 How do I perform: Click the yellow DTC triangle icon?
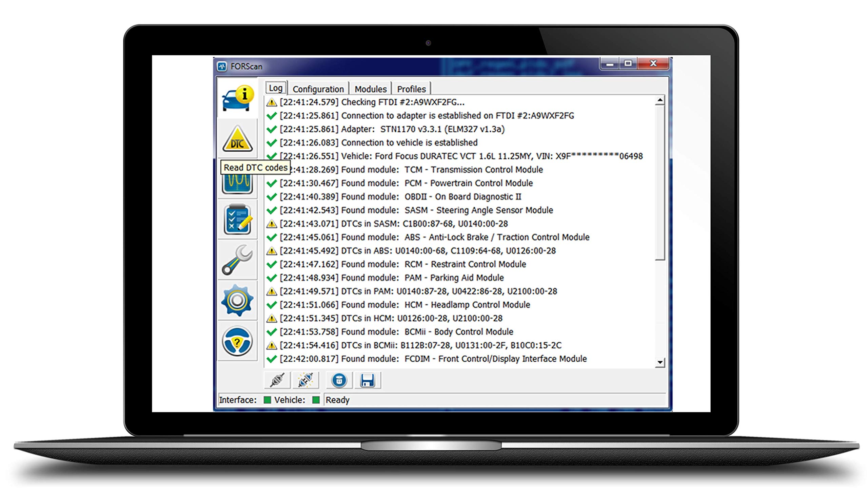237,139
